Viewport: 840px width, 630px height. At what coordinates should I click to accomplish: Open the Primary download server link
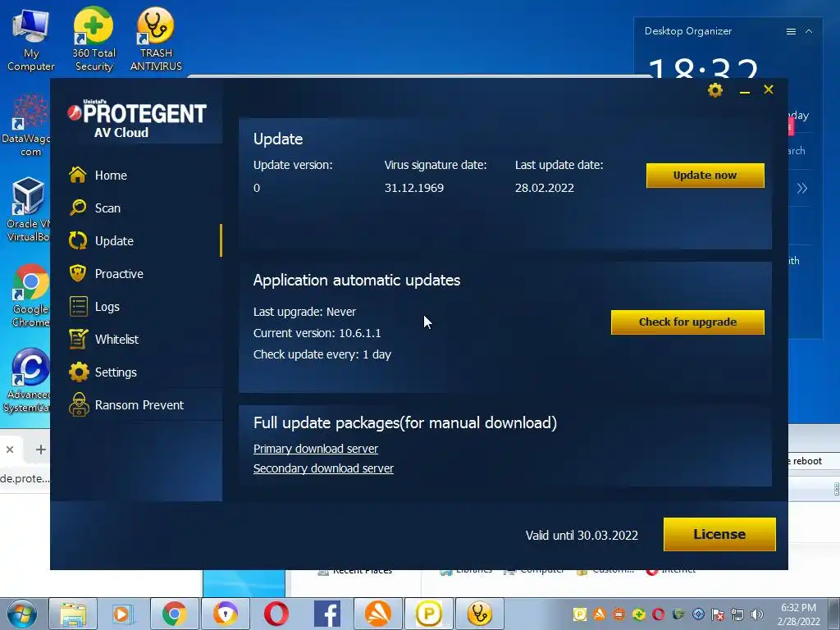(x=316, y=449)
